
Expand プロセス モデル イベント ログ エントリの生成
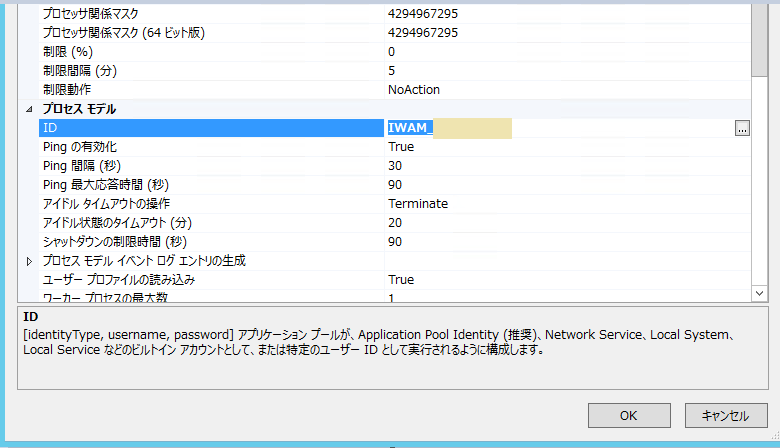pos(29,261)
